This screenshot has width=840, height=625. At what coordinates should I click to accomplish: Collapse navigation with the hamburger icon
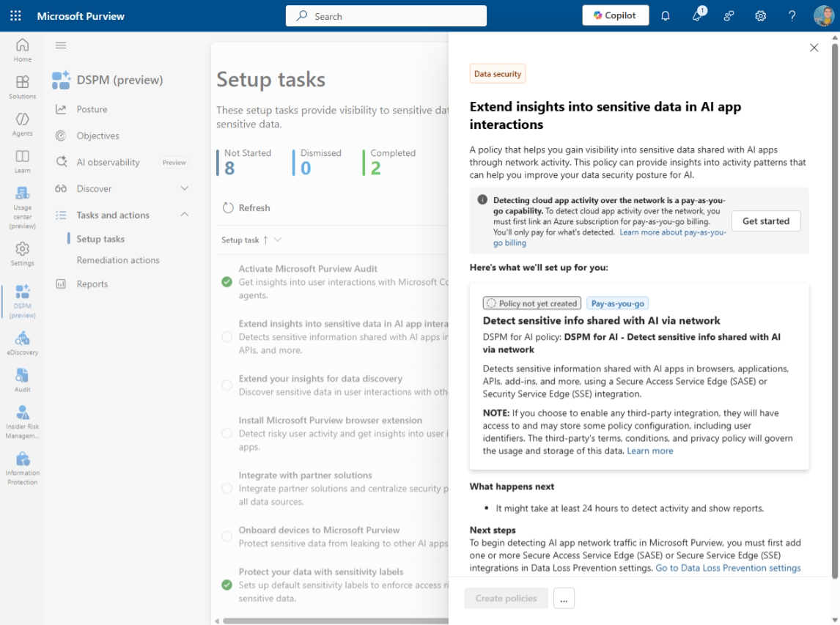(61, 45)
